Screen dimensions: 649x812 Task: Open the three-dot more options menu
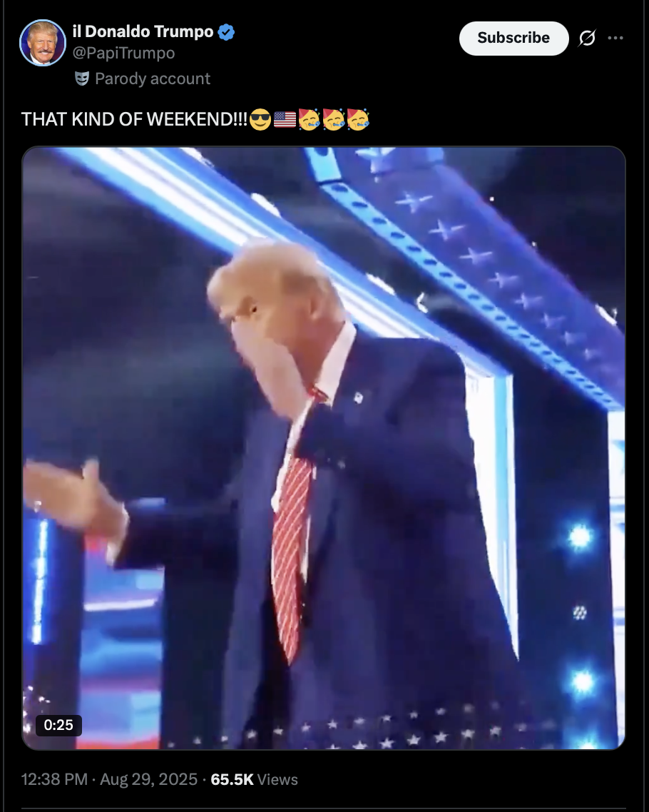click(615, 38)
